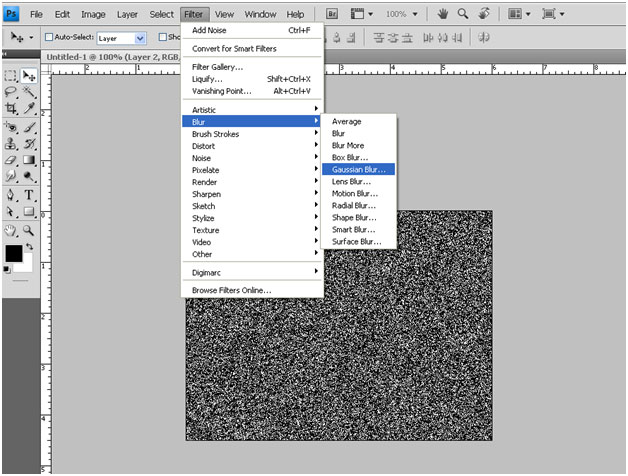The image size is (628, 476).
Task: Select the Brush tool
Action: tap(29, 127)
